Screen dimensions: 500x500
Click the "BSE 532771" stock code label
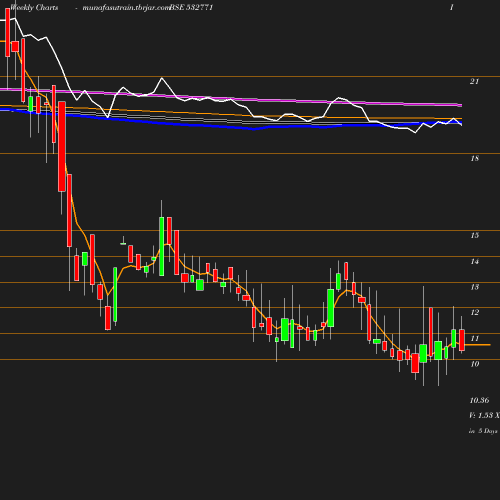[x=191, y=7]
